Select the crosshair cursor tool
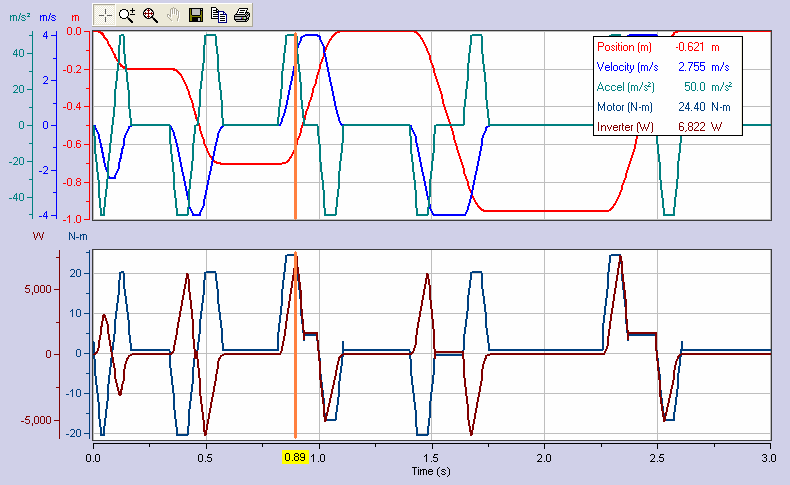Screen dimensions: 790x485 point(105,15)
